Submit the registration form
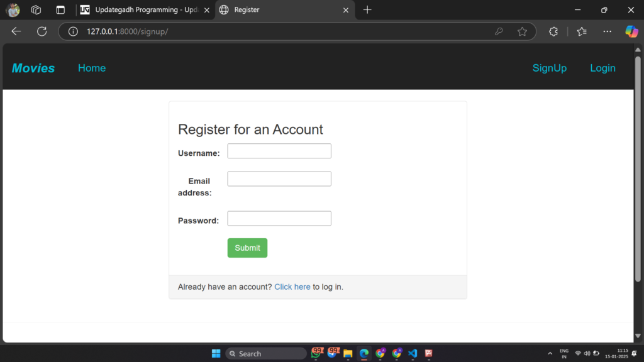The height and width of the screenshot is (362, 644). (x=247, y=248)
